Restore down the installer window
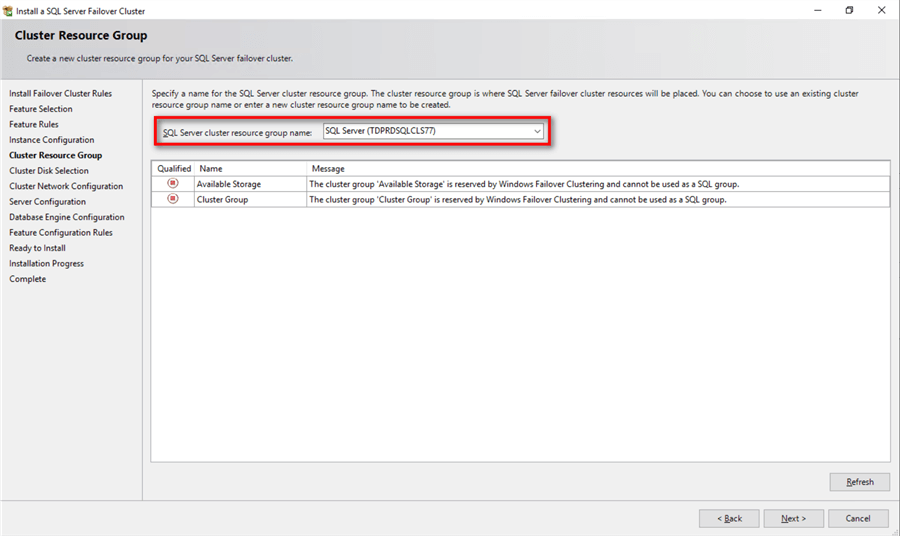This screenshot has width=900, height=536. [x=849, y=10]
